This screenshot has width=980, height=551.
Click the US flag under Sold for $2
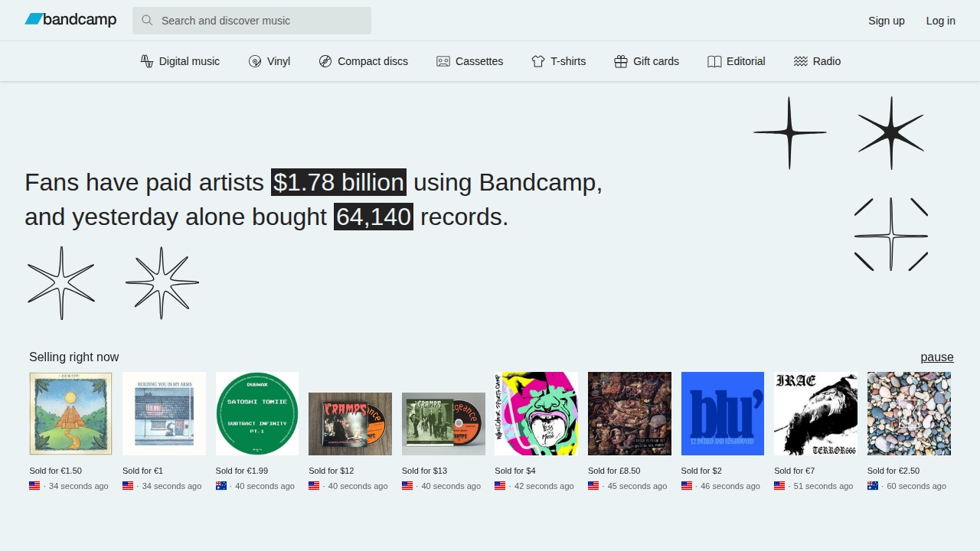coord(687,486)
